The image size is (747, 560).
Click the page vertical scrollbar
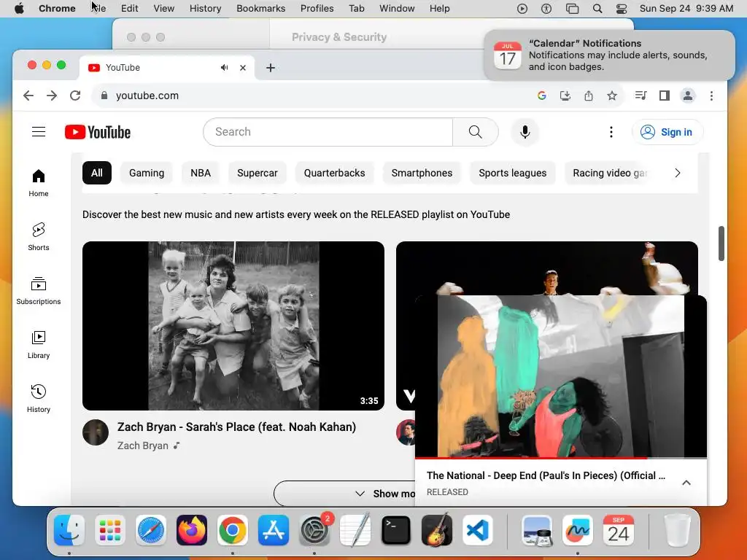(x=721, y=244)
